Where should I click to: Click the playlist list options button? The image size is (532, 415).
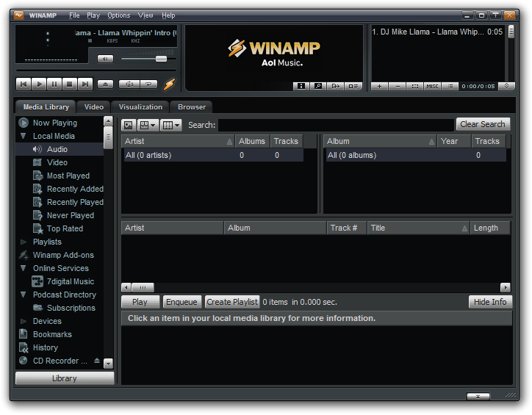(450, 86)
